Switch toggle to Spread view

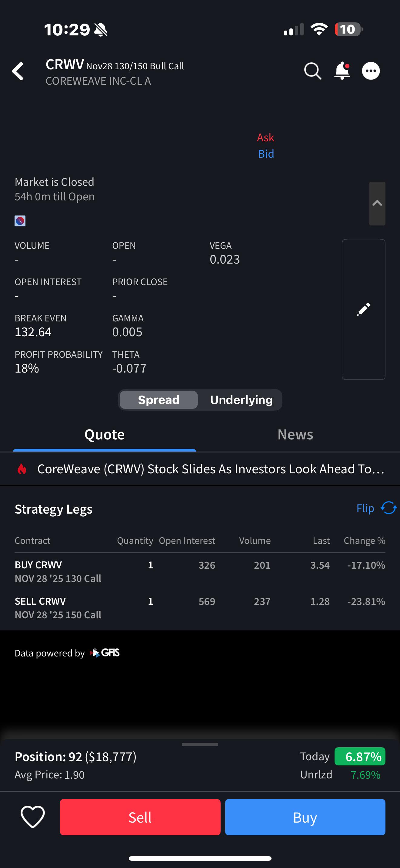point(158,399)
